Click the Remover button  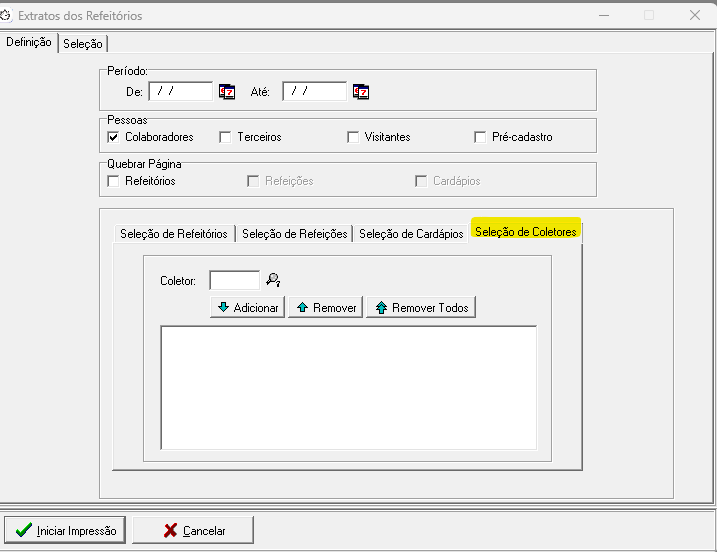point(325,308)
